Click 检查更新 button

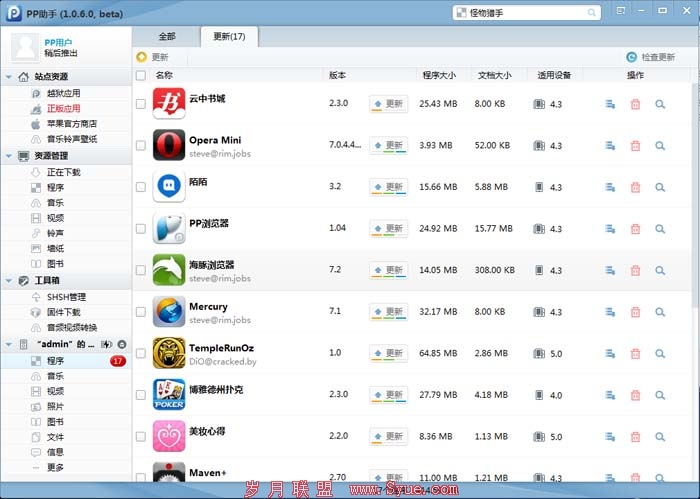tap(651, 57)
